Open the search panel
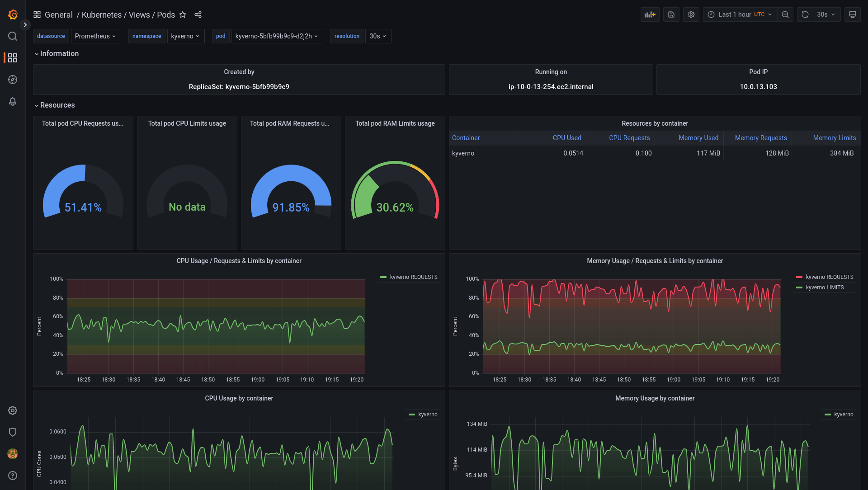This screenshot has height=490, width=868. [12, 36]
